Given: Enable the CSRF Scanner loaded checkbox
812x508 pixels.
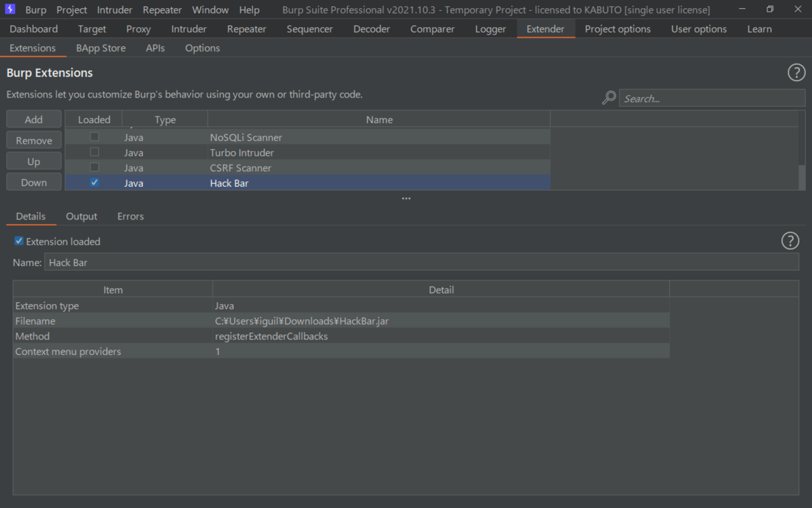Looking at the screenshot, I should click(x=94, y=167).
